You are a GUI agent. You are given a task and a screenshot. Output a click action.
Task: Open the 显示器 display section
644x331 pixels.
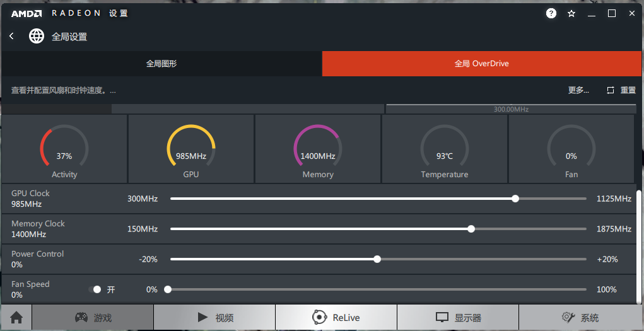click(x=458, y=318)
